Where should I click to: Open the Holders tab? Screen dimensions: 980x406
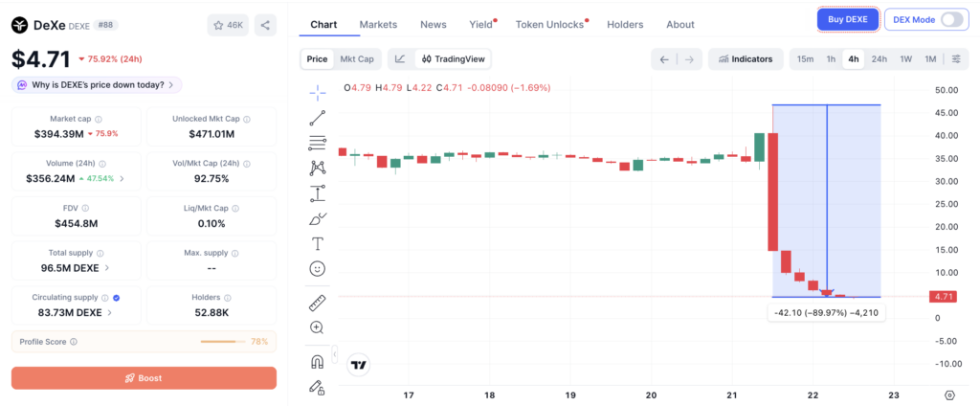[625, 24]
